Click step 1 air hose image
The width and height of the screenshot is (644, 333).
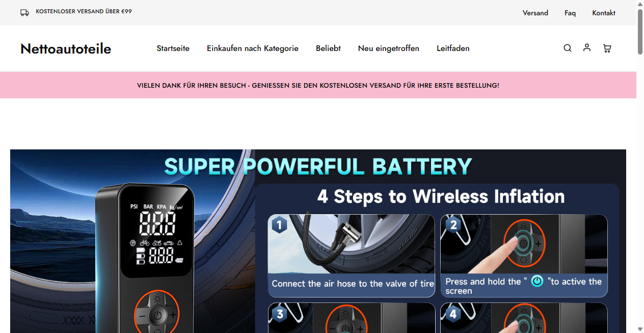point(351,255)
